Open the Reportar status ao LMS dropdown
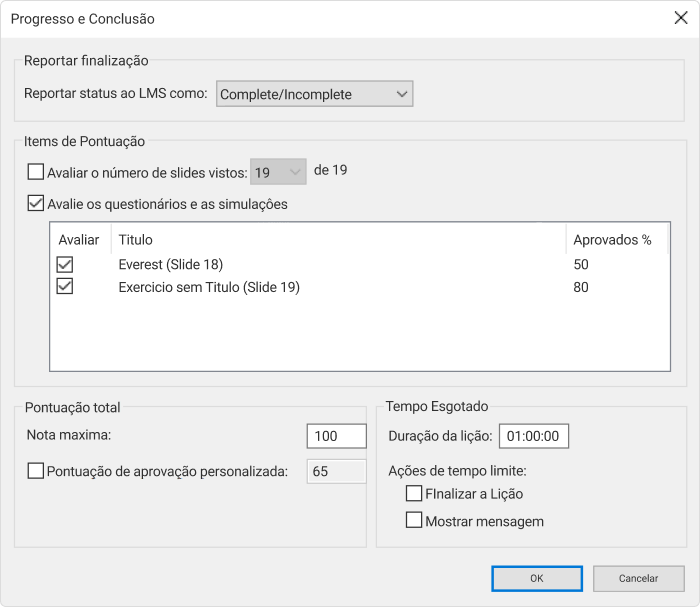700x607 pixels. tap(314, 94)
